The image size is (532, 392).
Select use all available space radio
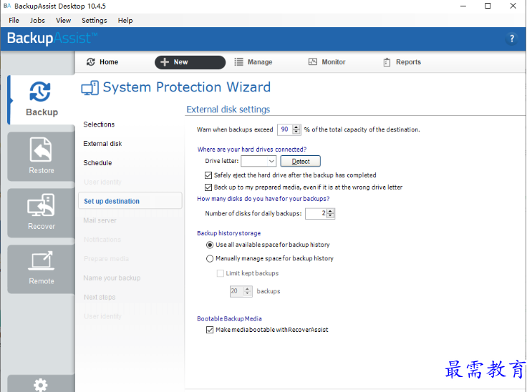pyautogui.click(x=210, y=245)
